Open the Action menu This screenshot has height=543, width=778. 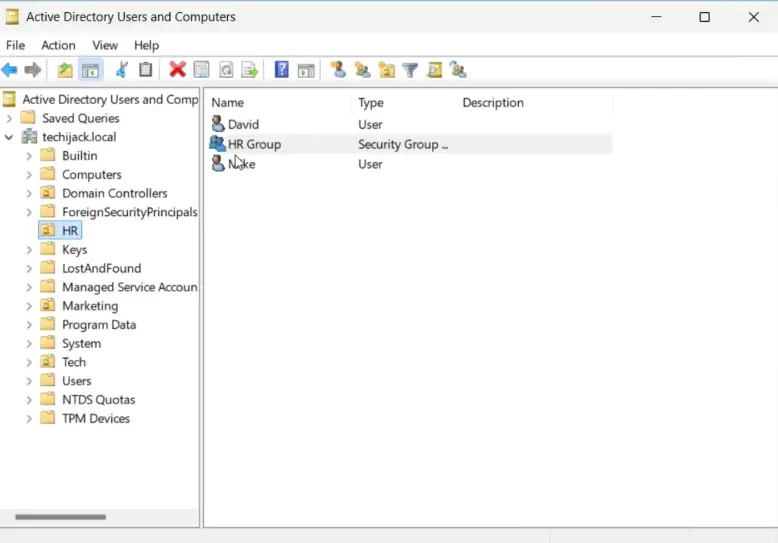click(x=58, y=45)
